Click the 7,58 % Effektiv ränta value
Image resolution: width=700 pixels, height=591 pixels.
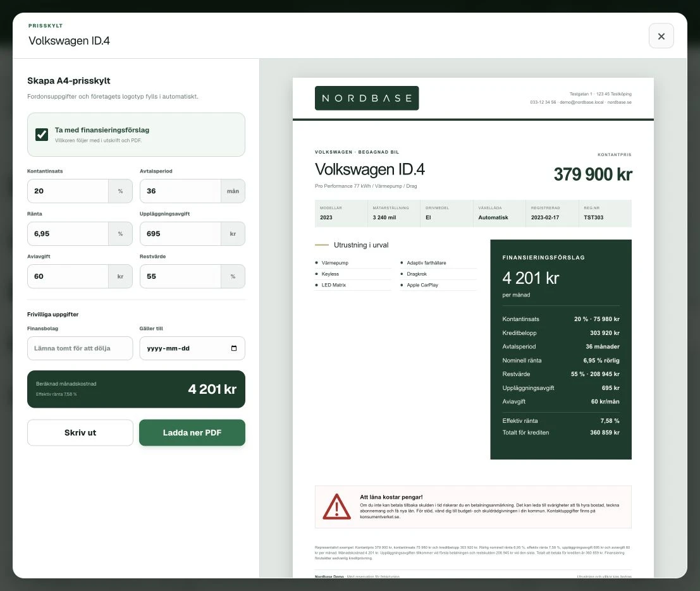pyautogui.click(x=610, y=421)
